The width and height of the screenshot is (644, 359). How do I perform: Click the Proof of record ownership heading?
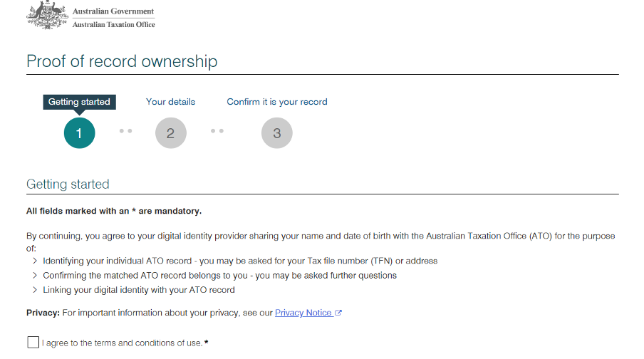coord(122,61)
